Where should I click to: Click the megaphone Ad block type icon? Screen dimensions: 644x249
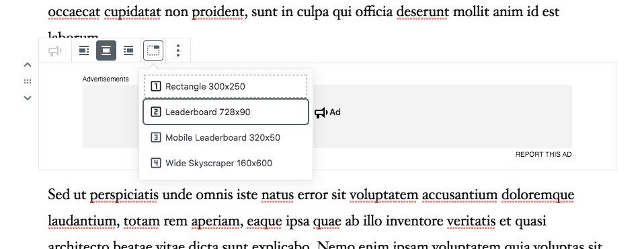click(55, 50)
